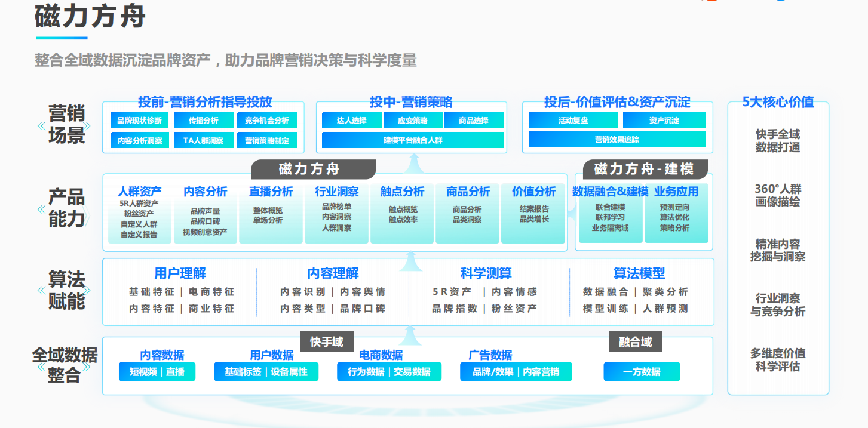Click the 达人选择 button
868x428 pixels.
[x=351, y=120]
